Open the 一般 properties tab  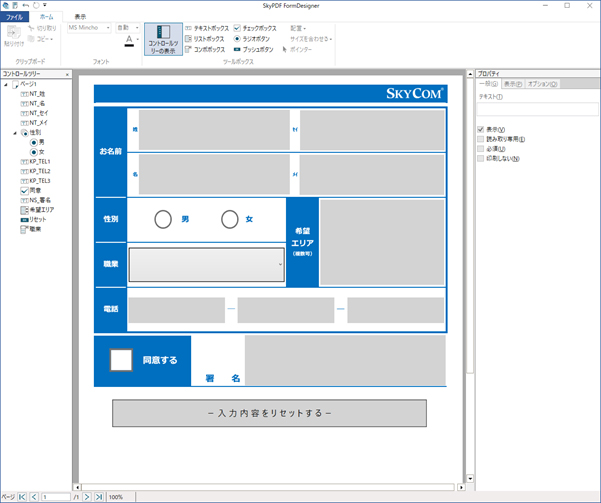[x=489, y=84]
